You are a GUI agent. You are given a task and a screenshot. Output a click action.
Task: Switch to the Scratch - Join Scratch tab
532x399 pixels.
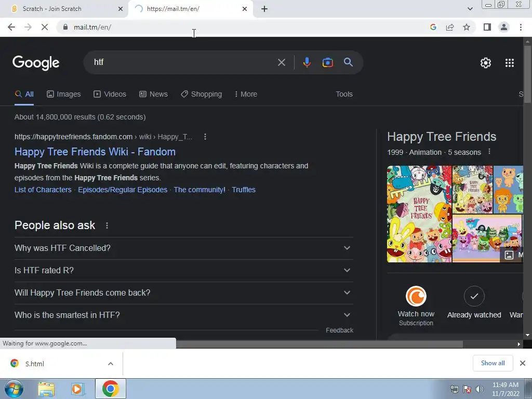(64, 9)
